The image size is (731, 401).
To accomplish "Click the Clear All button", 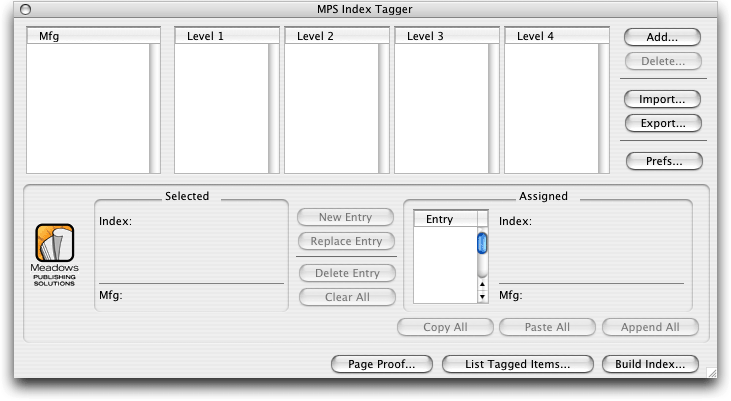I will click(x=347, y=297).
